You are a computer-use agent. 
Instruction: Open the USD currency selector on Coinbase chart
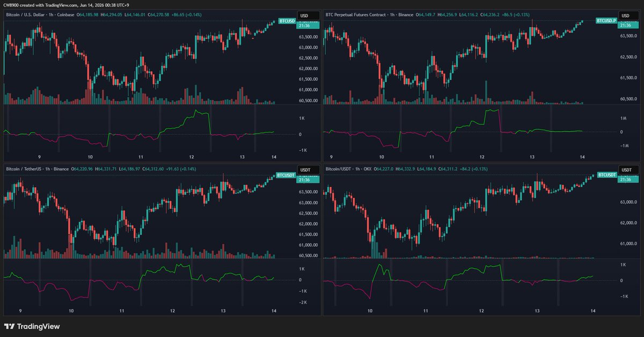pyautogui.click(x=308, y=15)
